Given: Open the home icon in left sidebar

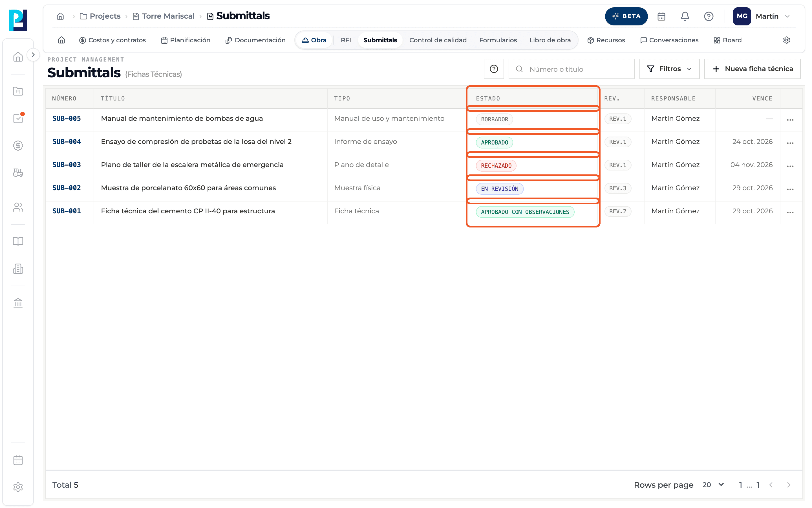Looking at the screenshot, I should pos(18,57).
